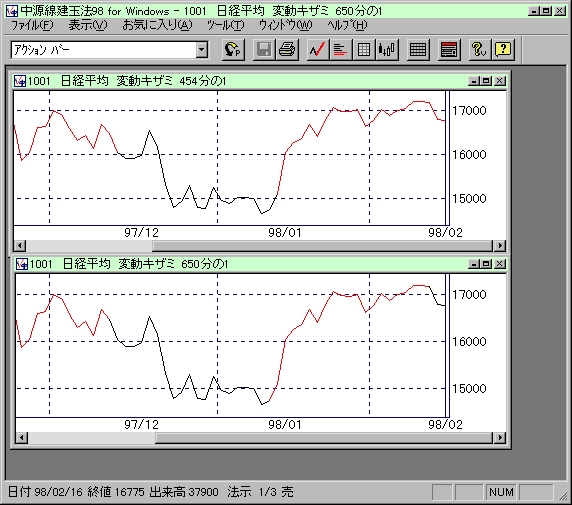This screenshot has width=572, height=505.
Task: Click right scroll arrow of lower chart
Action: tap(500, 437)
